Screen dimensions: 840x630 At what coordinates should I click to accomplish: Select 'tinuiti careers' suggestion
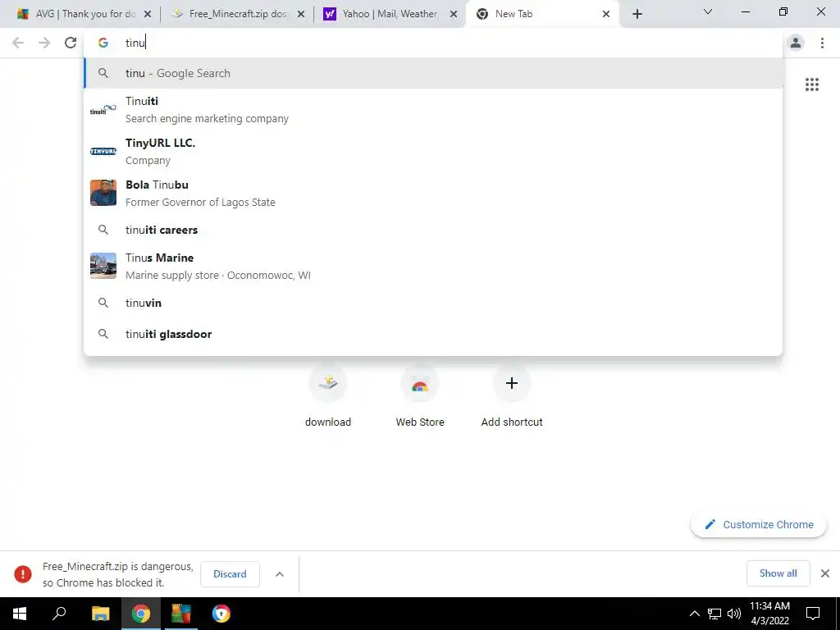click(x=433, y=230)
